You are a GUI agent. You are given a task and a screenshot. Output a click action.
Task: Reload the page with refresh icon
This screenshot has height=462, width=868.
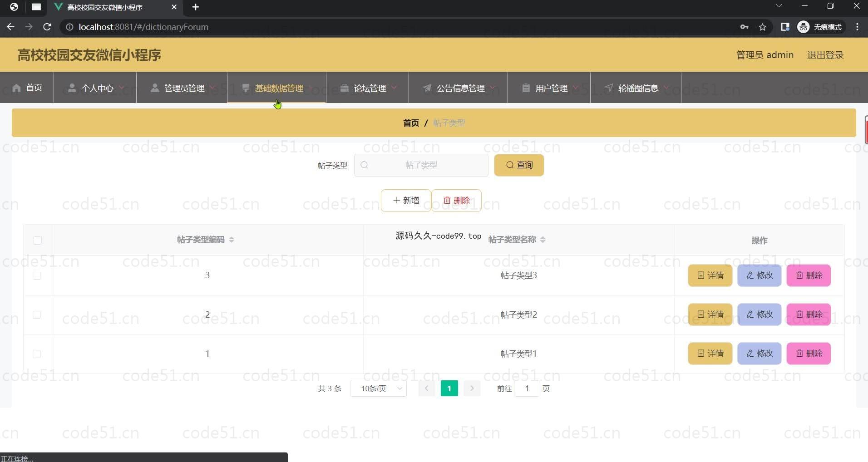click(47, 27)
